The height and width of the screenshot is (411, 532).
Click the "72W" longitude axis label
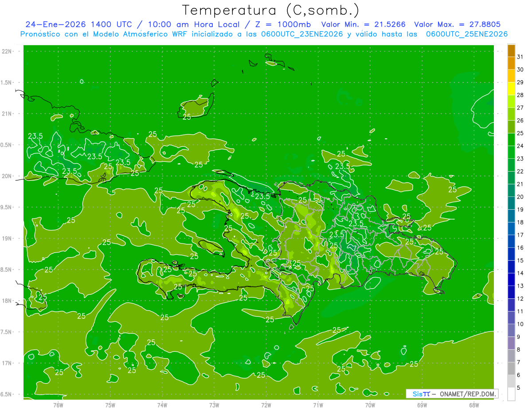tap(266, 405)
